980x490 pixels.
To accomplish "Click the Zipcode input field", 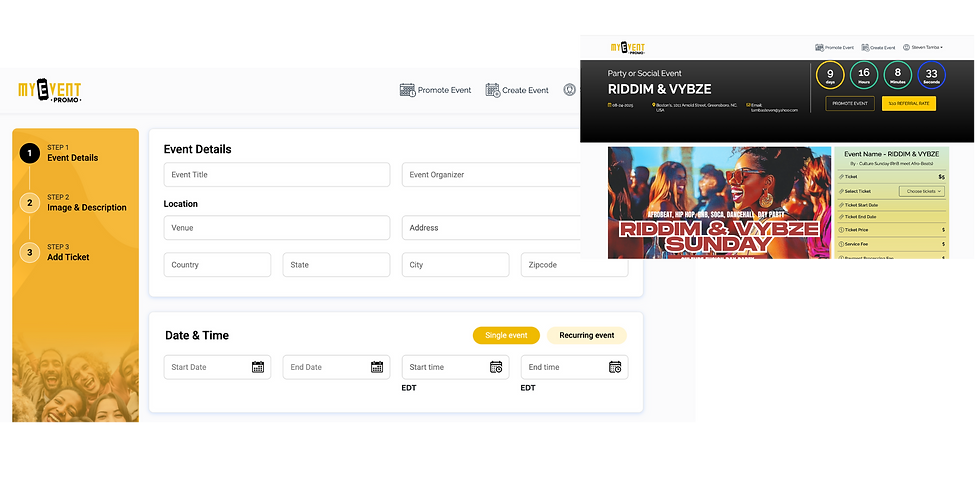I will click(x=574, y=264).
